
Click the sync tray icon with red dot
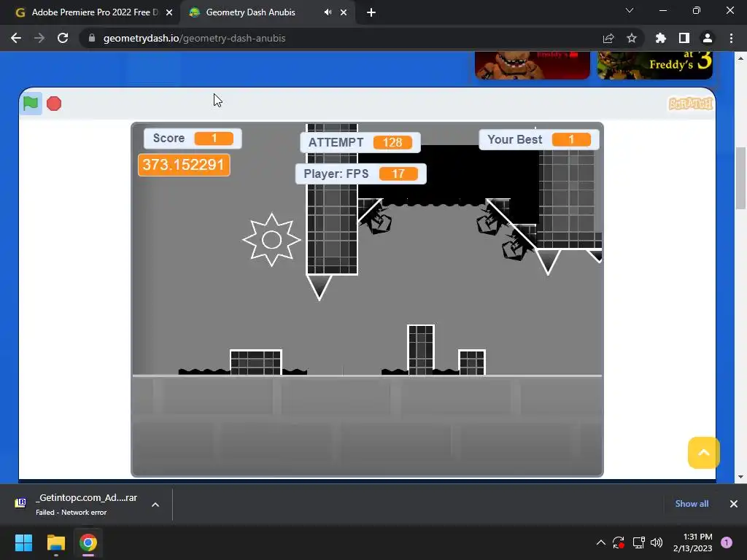tap(619, 542)
